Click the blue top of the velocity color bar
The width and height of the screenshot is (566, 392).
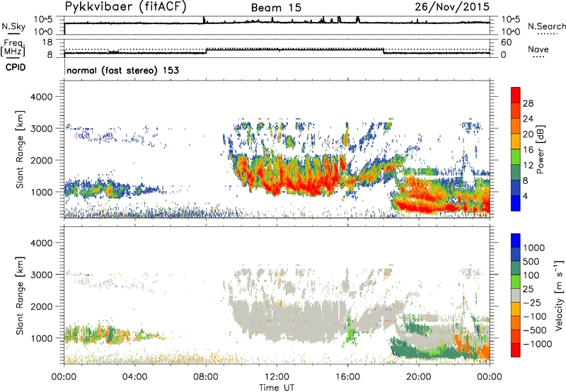point(516,240)
